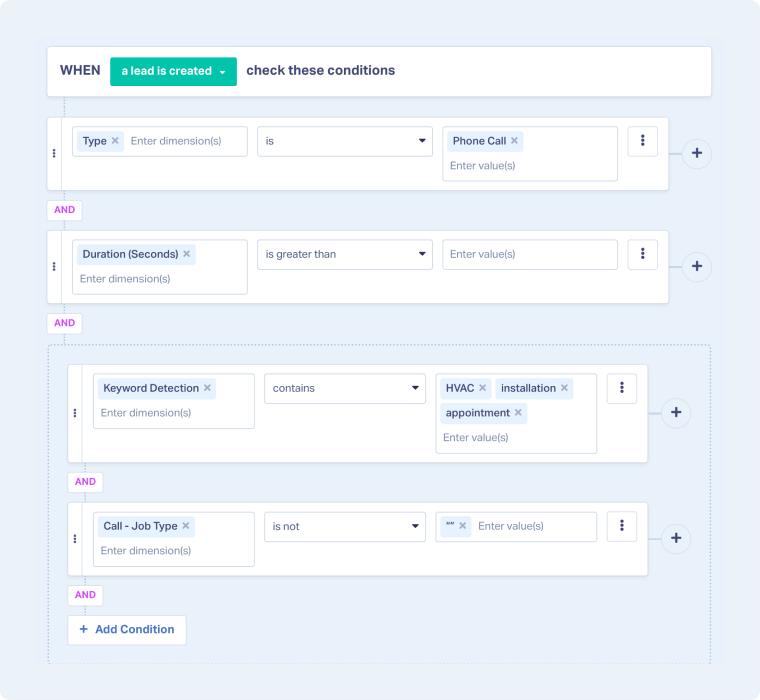Toggle the AND operator below Duration condition
760x700 pixels.
tap(64, 323)
